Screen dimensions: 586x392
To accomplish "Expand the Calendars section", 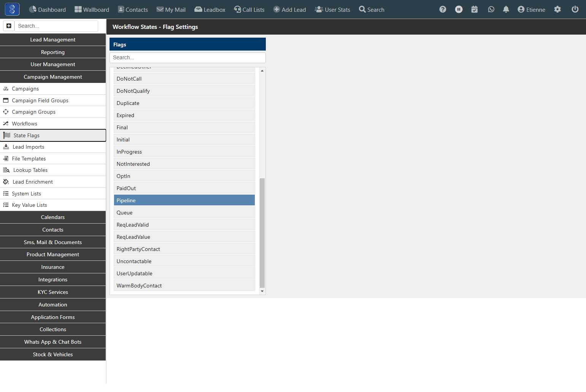I will [53, 217].
